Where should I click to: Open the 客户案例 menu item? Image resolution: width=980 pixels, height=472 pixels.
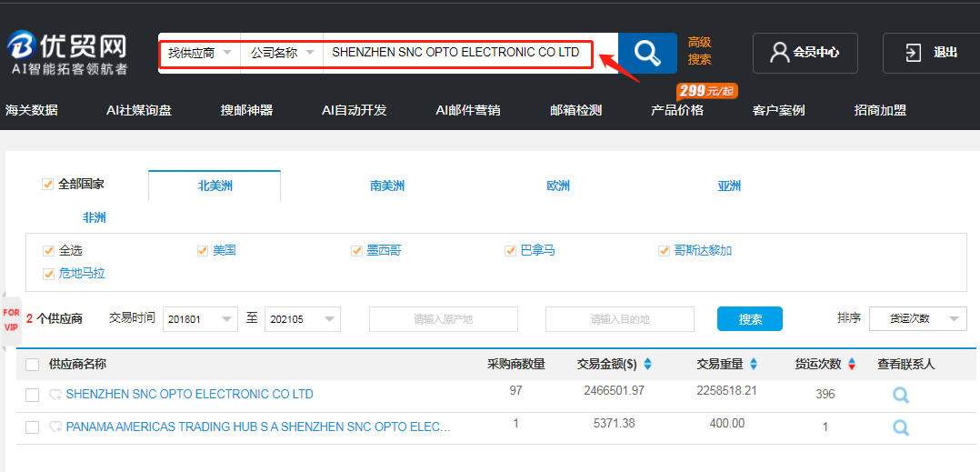[x=779, y=111]
